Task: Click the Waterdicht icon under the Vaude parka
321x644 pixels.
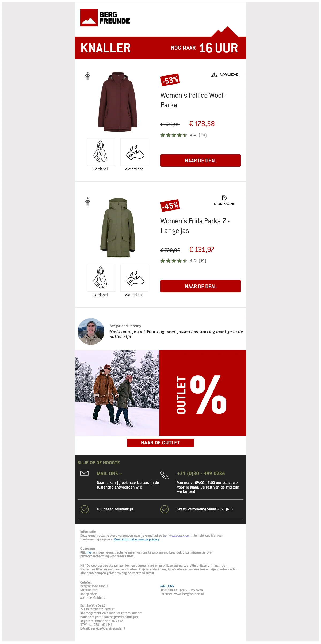Action: [134, 152]
